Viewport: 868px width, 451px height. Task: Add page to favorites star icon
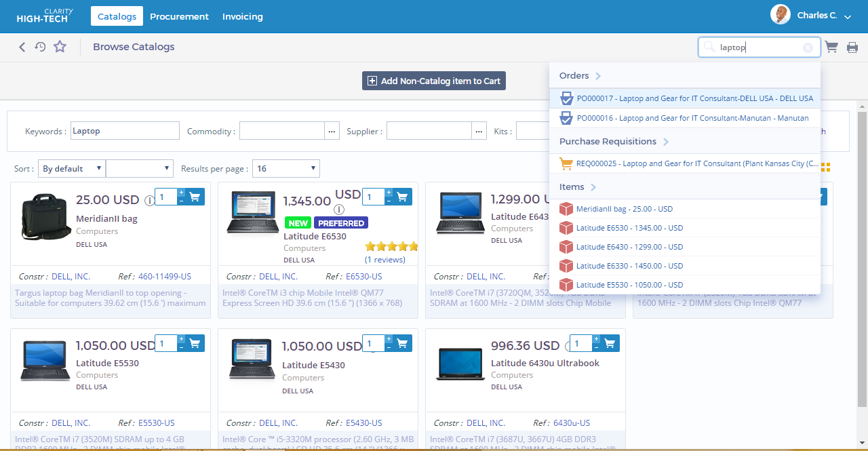pos(60,47)
